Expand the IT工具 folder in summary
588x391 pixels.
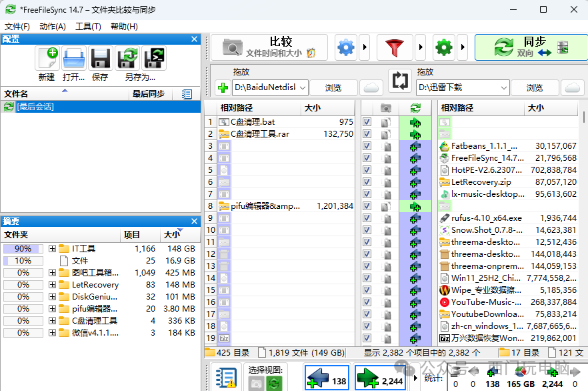pos(52,249)
